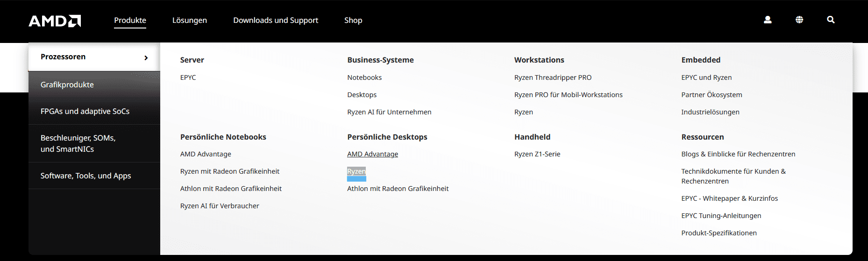This screenshot has height=261, width=868.
Task: Open Blogs & Einblicke für Rechenzentren
Action: pos(738,154)
